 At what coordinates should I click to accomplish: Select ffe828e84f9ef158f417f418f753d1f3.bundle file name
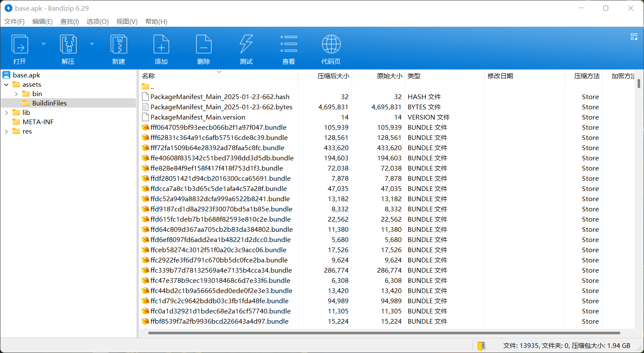[x=217, y=168]
